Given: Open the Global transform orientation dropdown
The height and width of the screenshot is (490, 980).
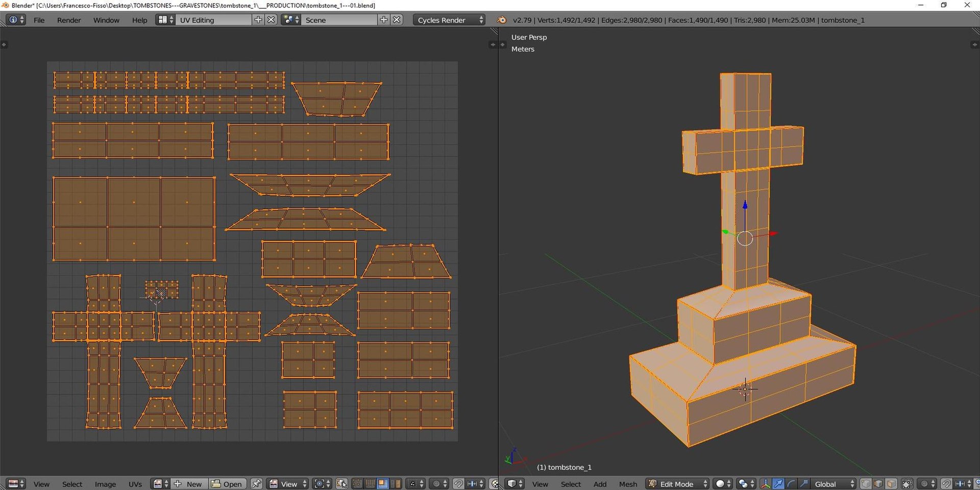Looking at the screenshot, I should point(833,483).
